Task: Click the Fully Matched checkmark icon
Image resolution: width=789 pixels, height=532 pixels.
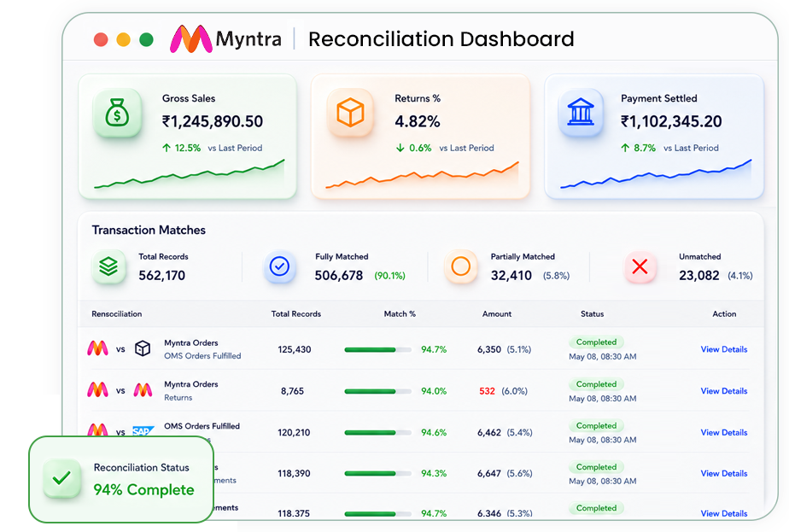Action: pos(279,266)
